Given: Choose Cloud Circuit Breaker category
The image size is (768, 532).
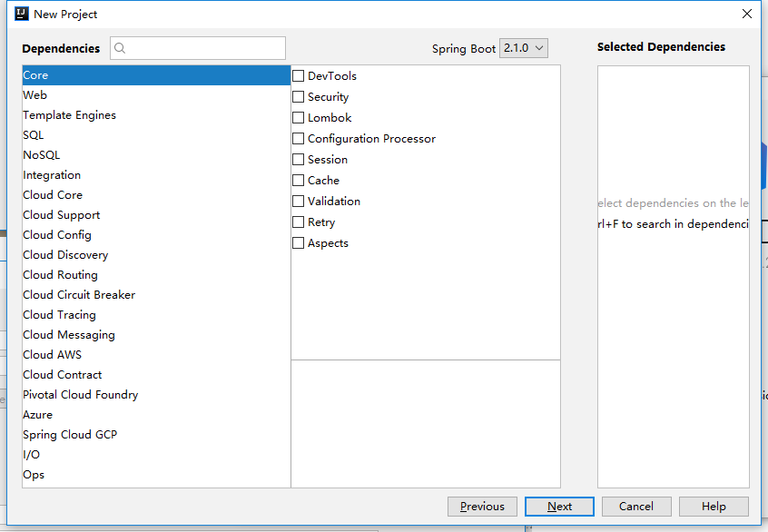Looking at the screenshot, I should pyautogui.click(x=156, y=295).
